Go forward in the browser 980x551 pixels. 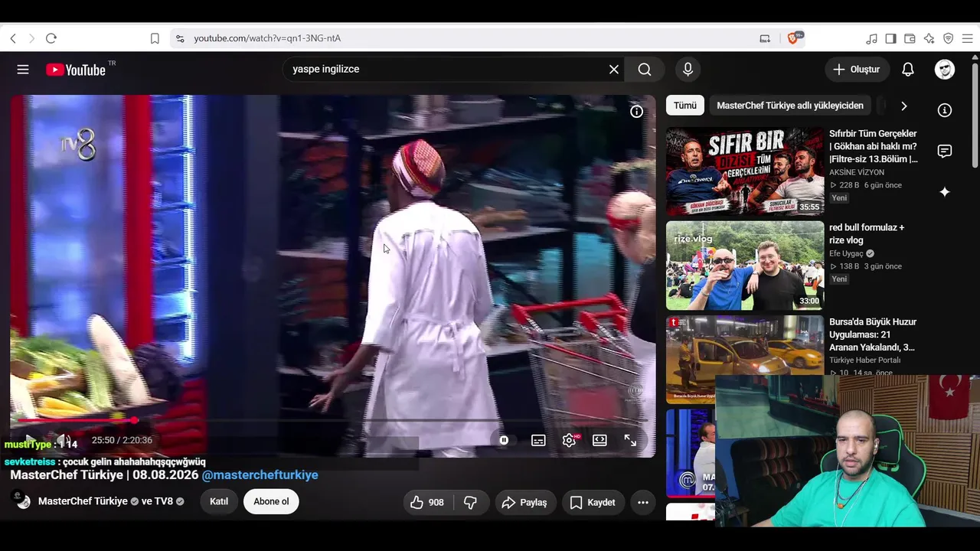[x=31, y=38]
